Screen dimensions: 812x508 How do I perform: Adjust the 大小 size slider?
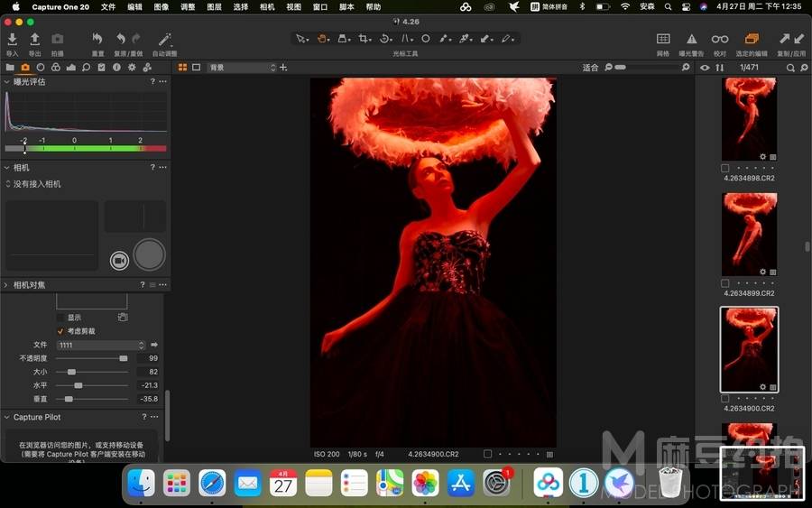(x=92, y=372)
